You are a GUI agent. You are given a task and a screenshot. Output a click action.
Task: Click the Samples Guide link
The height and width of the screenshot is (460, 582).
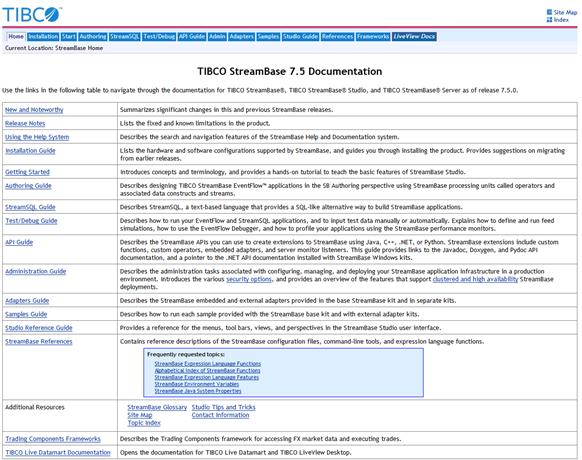coord(26,314)
